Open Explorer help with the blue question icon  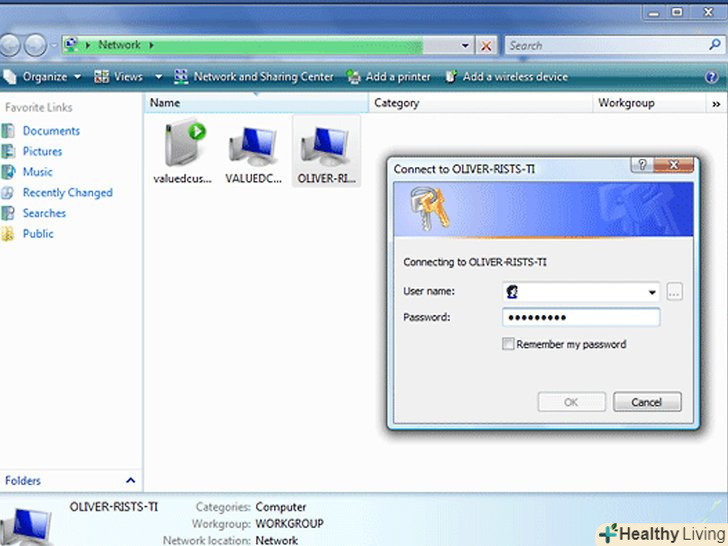pos(711,77)
